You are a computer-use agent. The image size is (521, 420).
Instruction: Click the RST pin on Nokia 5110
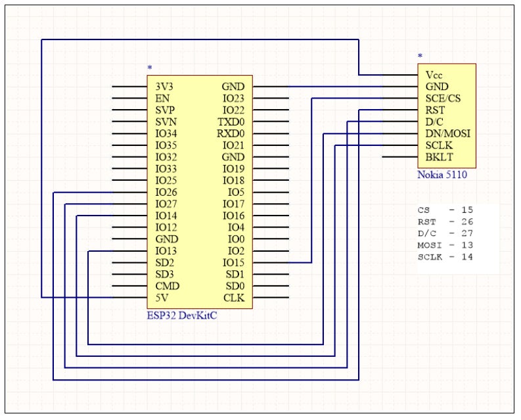[x=435, y=110]
